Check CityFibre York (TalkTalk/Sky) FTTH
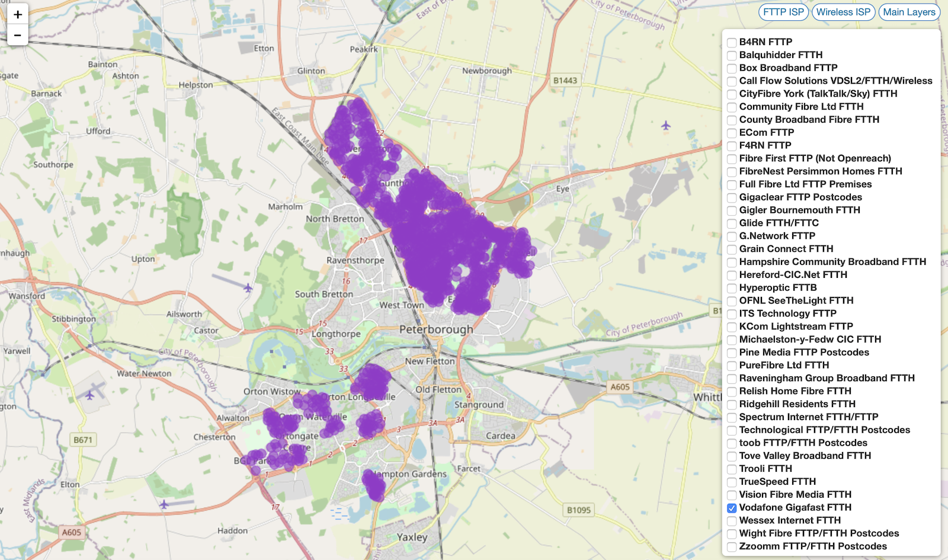Viewport: 948px width, 560px height. (732, 94)
